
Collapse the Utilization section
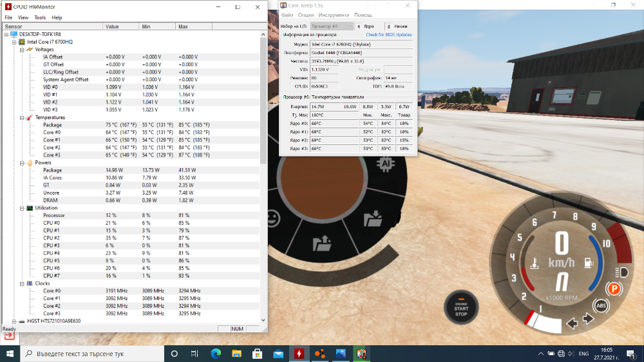[x=22, y=208]
